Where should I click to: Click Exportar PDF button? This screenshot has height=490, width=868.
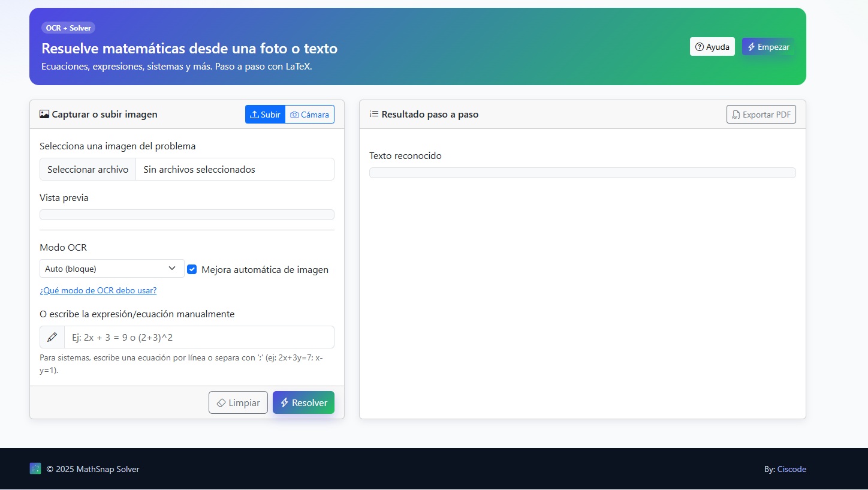coord(761,115)
